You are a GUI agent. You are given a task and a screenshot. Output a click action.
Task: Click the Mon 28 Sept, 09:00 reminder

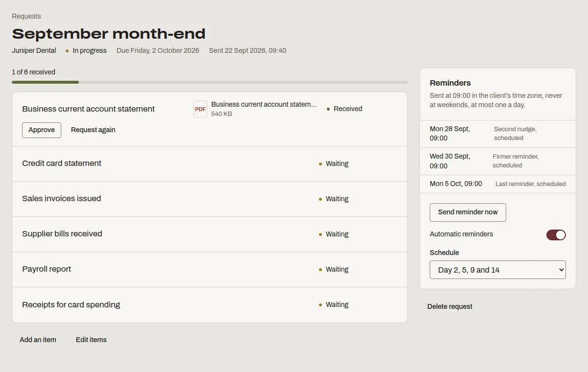(450, 134)
